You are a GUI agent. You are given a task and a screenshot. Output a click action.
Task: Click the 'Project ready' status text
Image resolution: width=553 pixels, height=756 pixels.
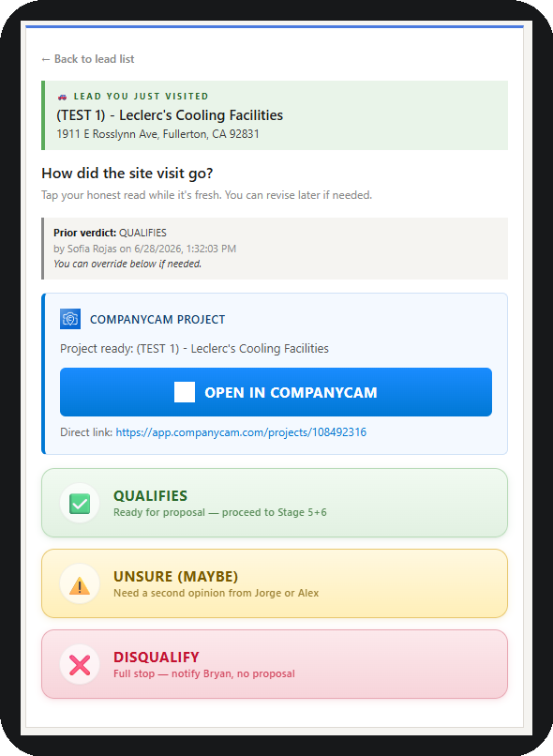point(194,349)
